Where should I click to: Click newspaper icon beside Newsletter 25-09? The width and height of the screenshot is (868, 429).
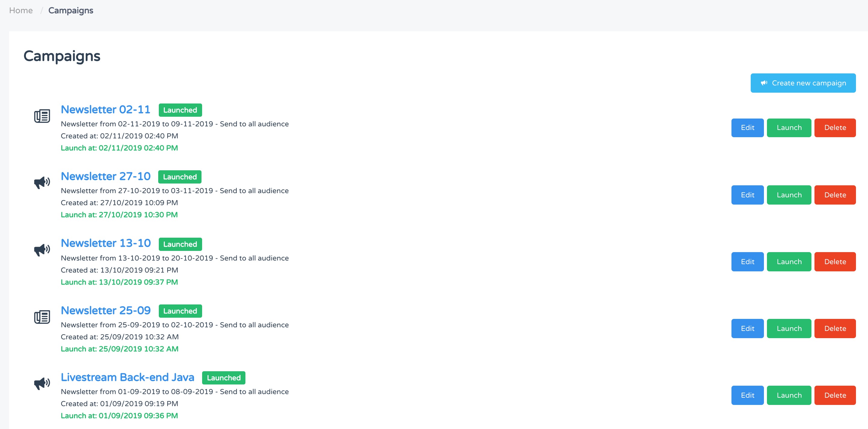click(x=42, y=317)
